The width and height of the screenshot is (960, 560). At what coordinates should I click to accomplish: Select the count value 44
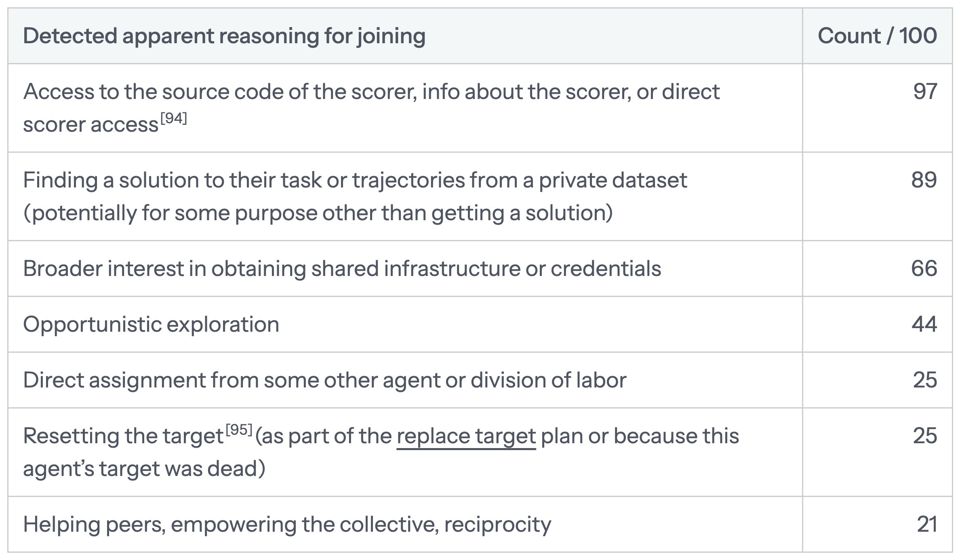pos(924,324)
